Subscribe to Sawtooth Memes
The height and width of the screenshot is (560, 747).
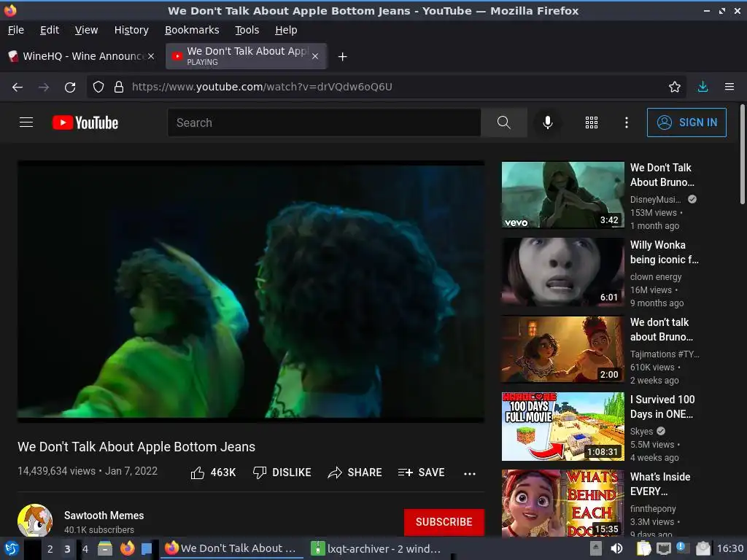click(x=444, y=522)
